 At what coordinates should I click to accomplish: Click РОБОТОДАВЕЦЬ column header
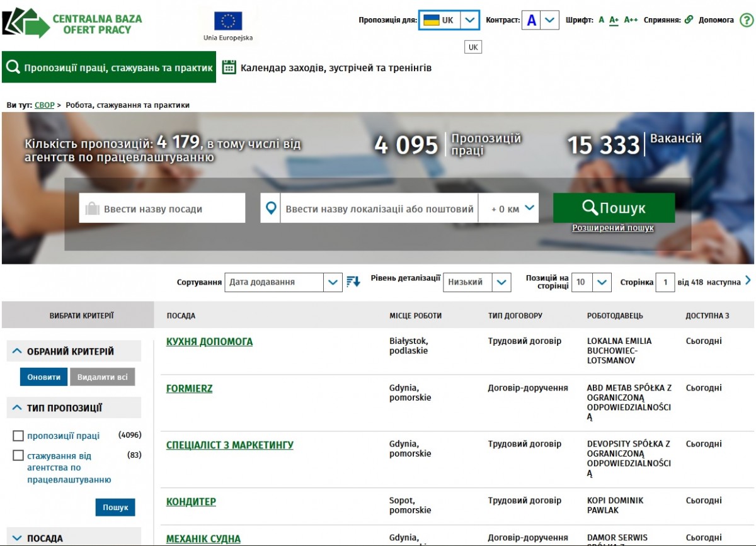click(615, 316)
